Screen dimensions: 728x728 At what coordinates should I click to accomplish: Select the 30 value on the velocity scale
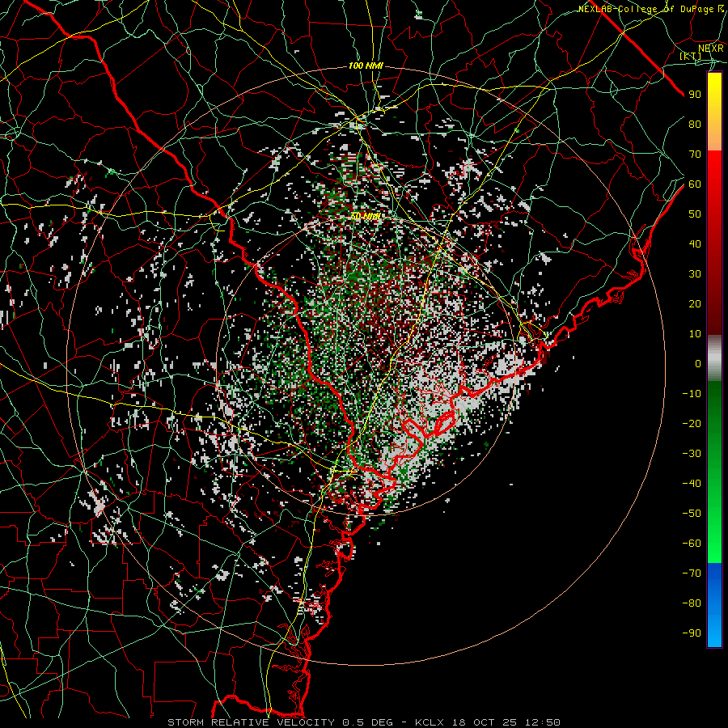[x=695, y=274]
